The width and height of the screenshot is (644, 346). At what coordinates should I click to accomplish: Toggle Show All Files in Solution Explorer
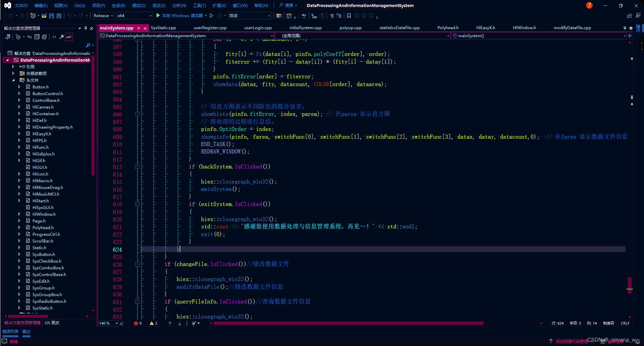click(44, 37)
